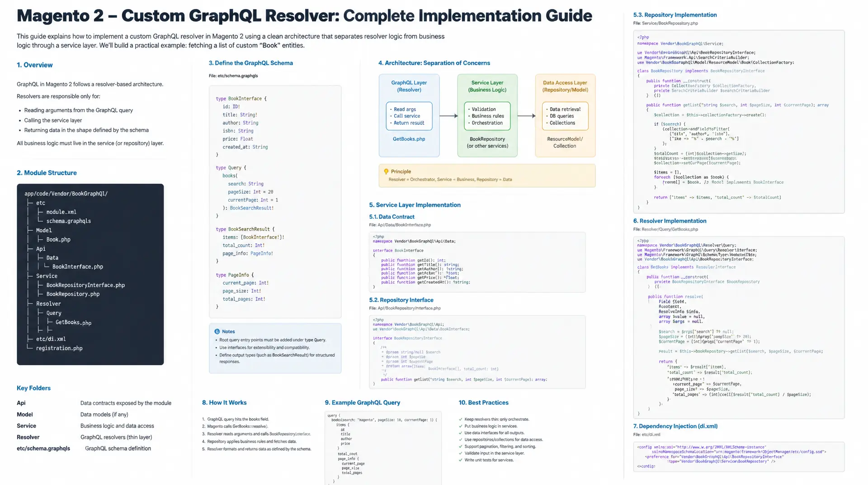Select the module.xml row in the module tree
Viewport: 868px width, 485px height.
pyautogui.click(x=61, y=212)
